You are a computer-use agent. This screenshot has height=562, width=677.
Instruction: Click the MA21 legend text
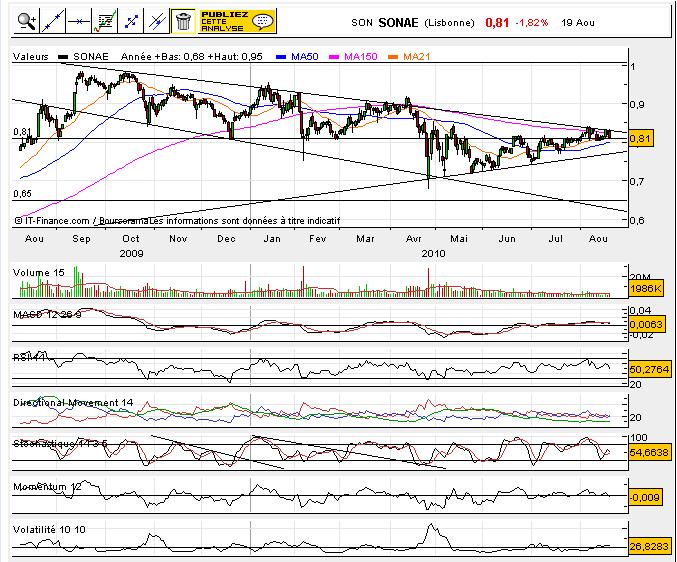(416, 57)
